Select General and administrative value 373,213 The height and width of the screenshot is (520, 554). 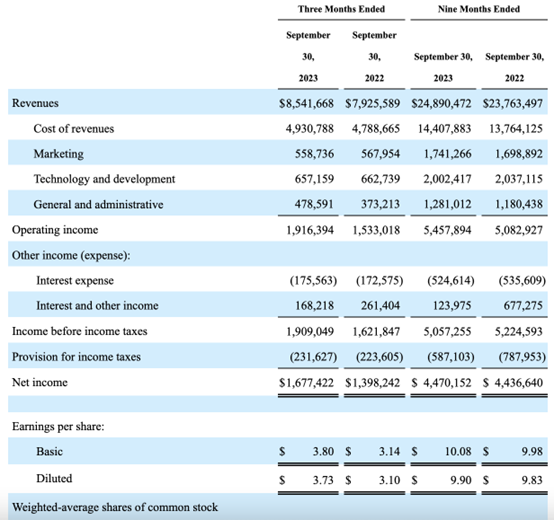pos(380,204)
